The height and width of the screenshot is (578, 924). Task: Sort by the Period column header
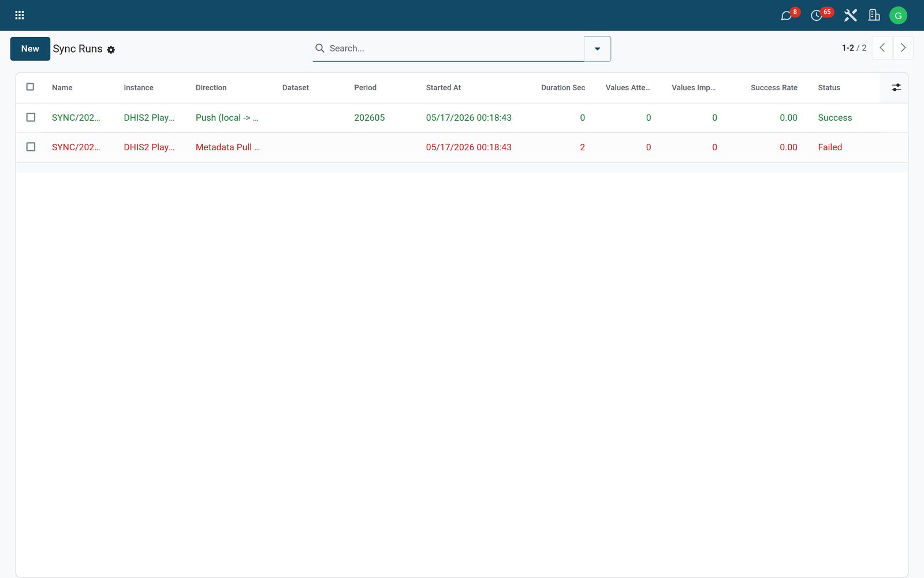coord(365,88)
